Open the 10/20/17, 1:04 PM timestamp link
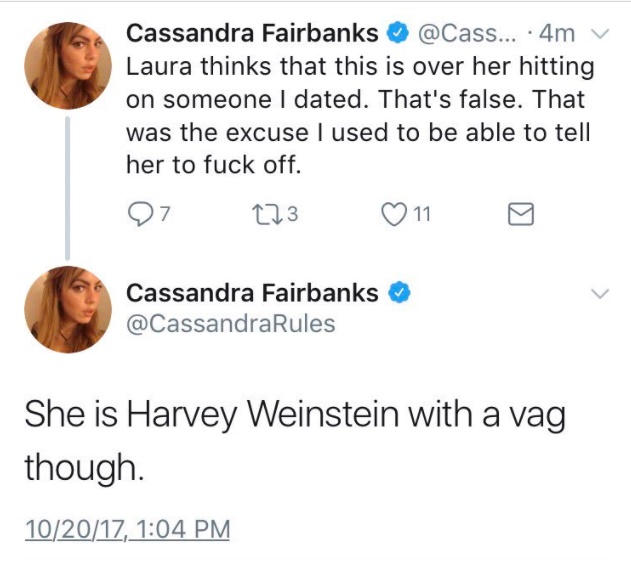Image resolution: width=631 pixels, height=563 pixels. point(126,527)
